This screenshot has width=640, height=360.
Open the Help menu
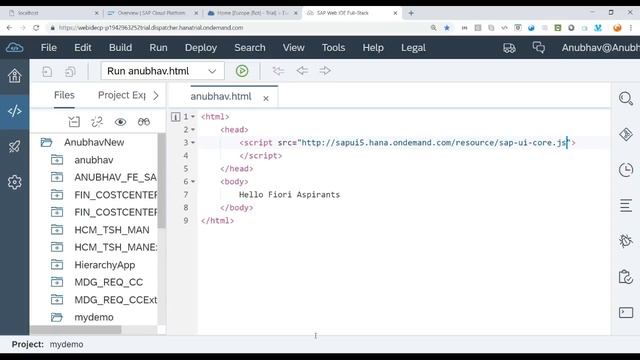[373, 48]
